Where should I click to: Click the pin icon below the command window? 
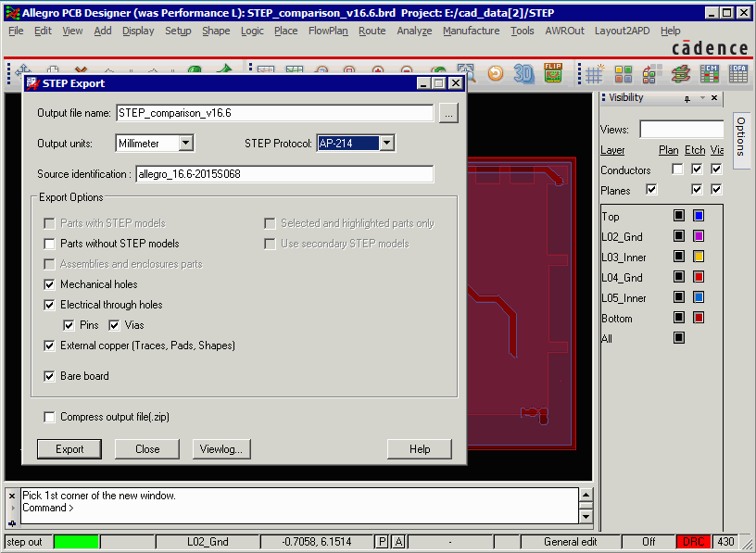[x=11, y=523]
